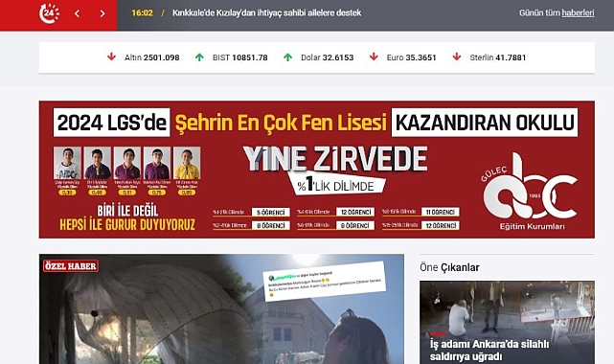The image size is (614, 364).
Task: Open the Kırıkkale Kızılay breaking news headline
Action: pyautogui.click(x=266, y=12)
